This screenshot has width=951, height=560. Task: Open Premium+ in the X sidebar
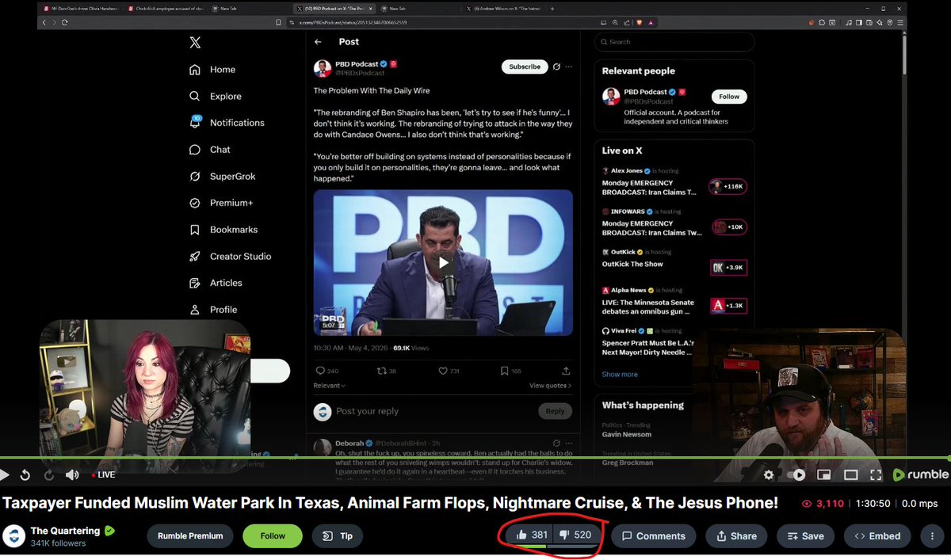point(221,203)
